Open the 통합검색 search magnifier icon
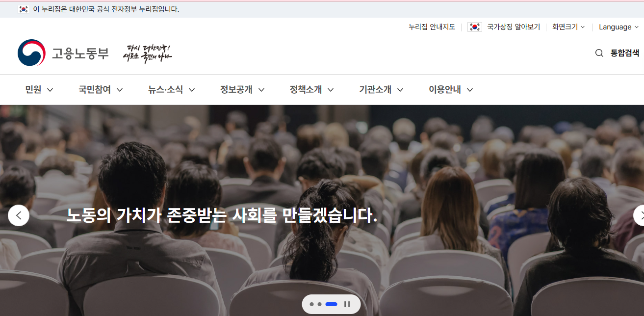This screenshot has height=316, width=644. (x=599, y=53)
